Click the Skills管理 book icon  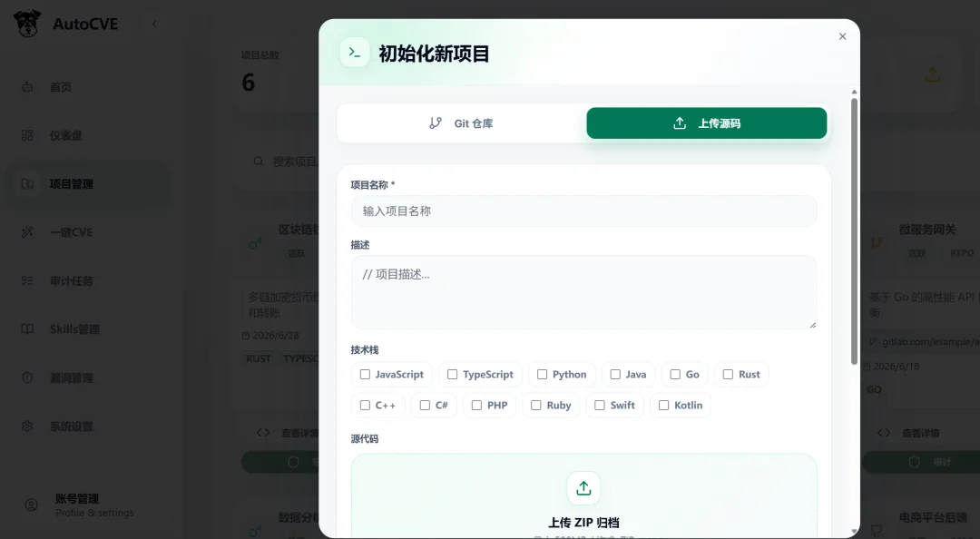(x=27, y=328)
